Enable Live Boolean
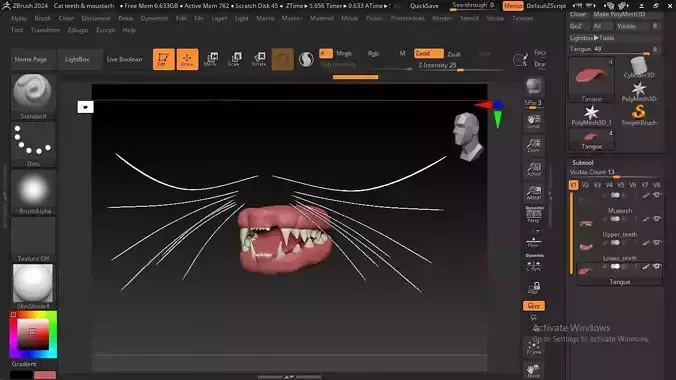676x380 pixels. [x=124, y=60]
